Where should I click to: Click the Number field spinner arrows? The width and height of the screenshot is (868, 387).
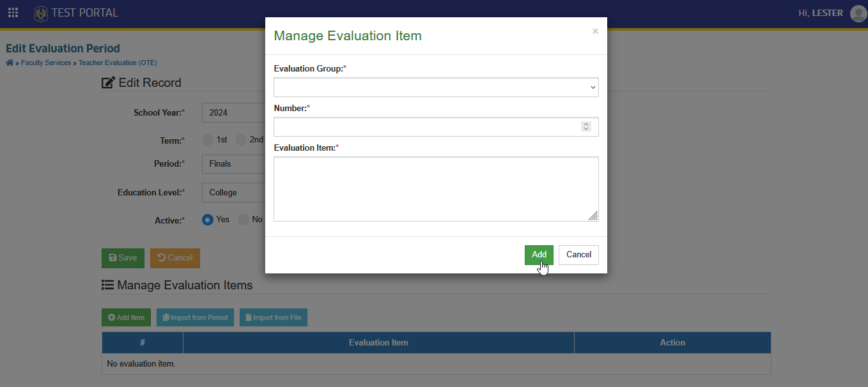tap(585, 126)
